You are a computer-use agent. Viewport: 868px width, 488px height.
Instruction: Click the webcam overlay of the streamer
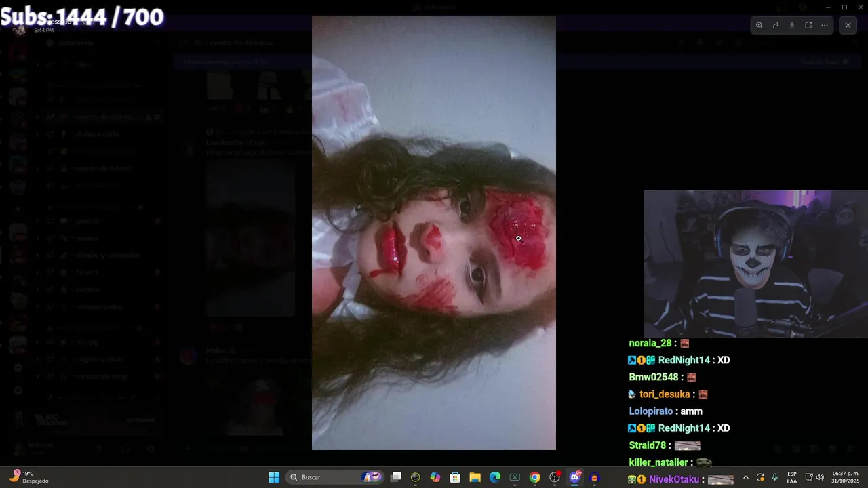756,264
